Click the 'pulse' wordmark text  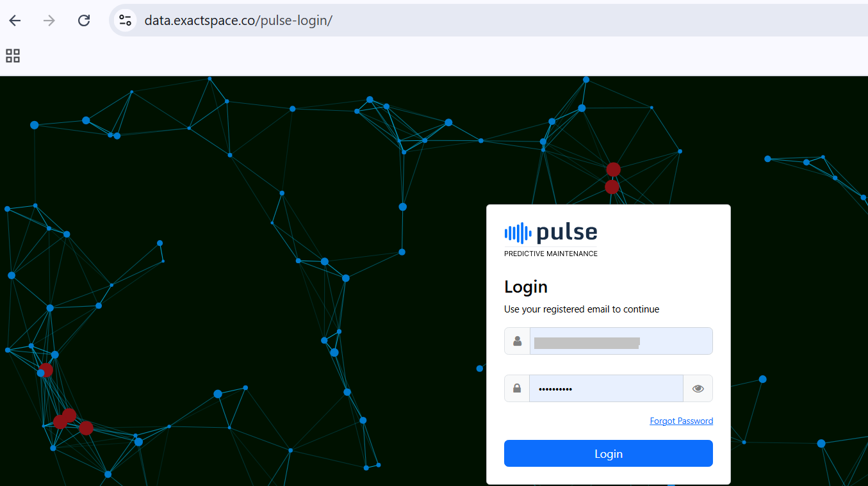click(567, 232)
